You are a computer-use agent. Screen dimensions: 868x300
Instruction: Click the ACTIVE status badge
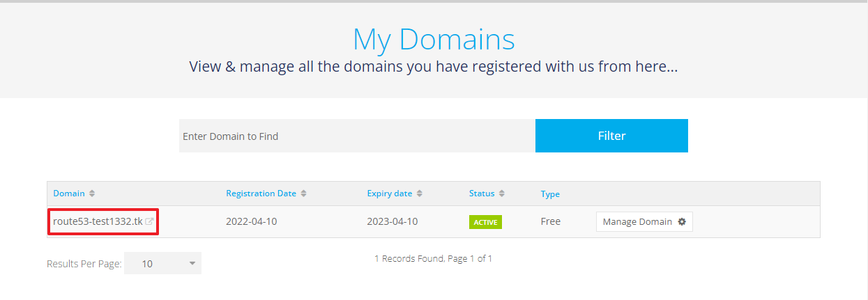(x=485, y=222)
